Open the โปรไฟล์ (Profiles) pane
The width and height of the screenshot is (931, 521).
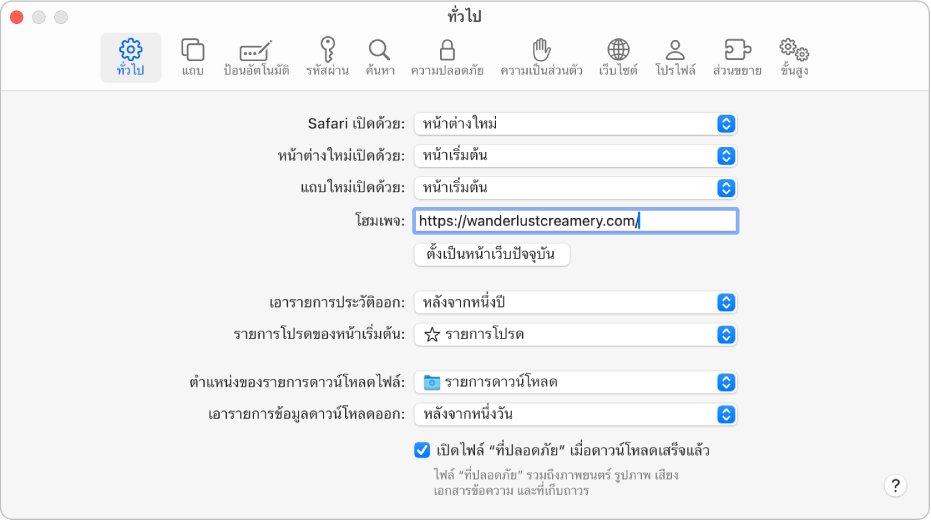click(x=675, y=57)
